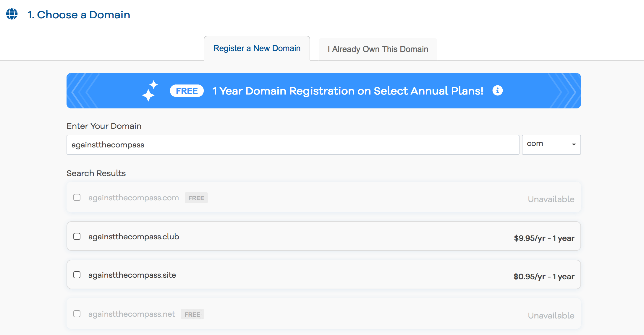Click the FREE tag next to againstthecompass.com
Screen dimensions: 644x335
pos(196,198)
